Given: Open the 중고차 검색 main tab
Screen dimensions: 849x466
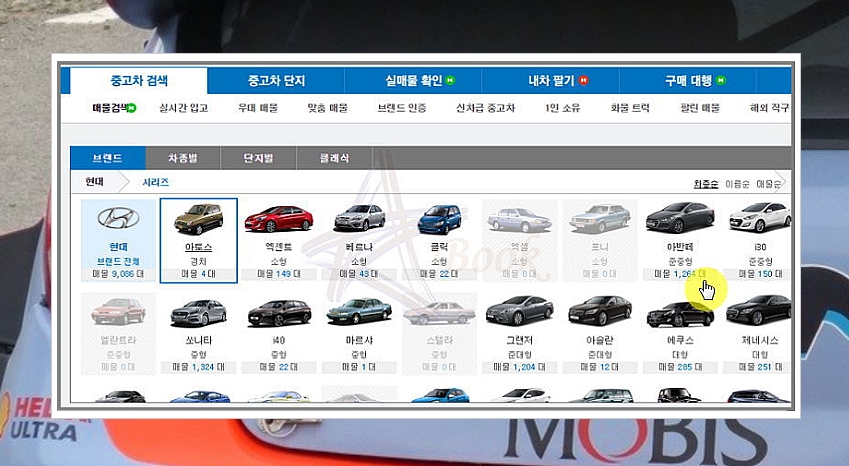Looking at the screenshot, I should (x=139, y=81).
